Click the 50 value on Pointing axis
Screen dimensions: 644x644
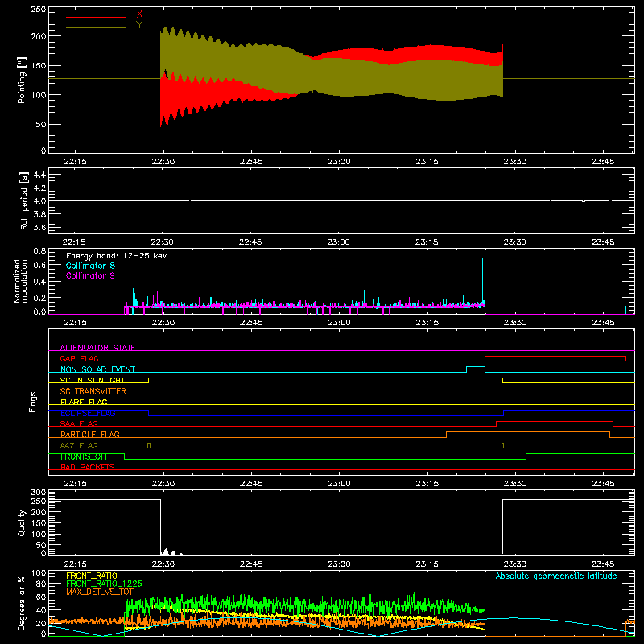point(41,125)
